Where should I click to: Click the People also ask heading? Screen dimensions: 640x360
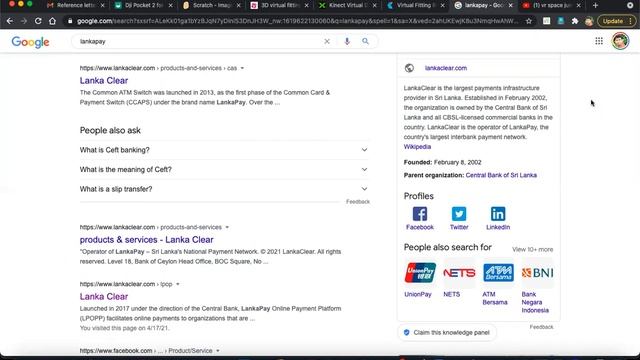(x=110, y=130)
